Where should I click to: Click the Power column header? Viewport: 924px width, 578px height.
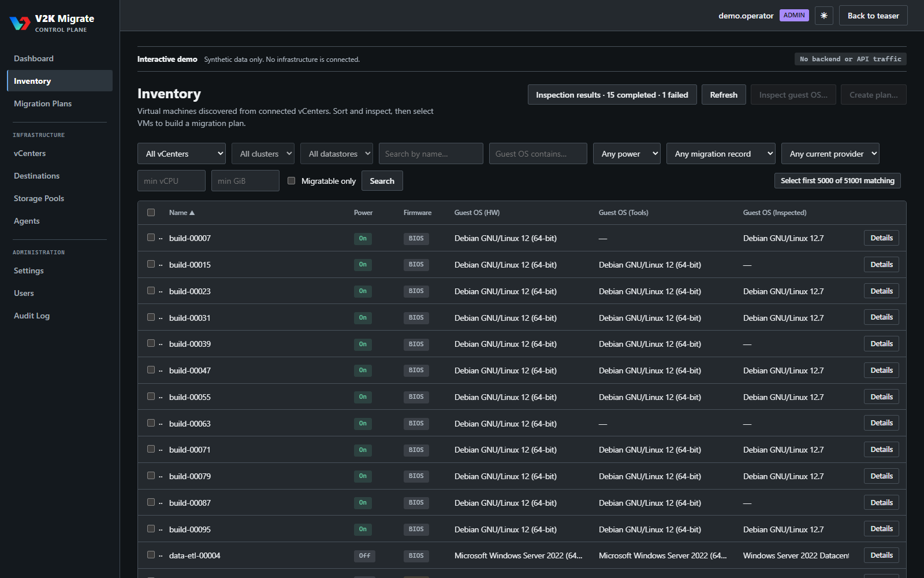pyautogui.click(x=363, y=213)
